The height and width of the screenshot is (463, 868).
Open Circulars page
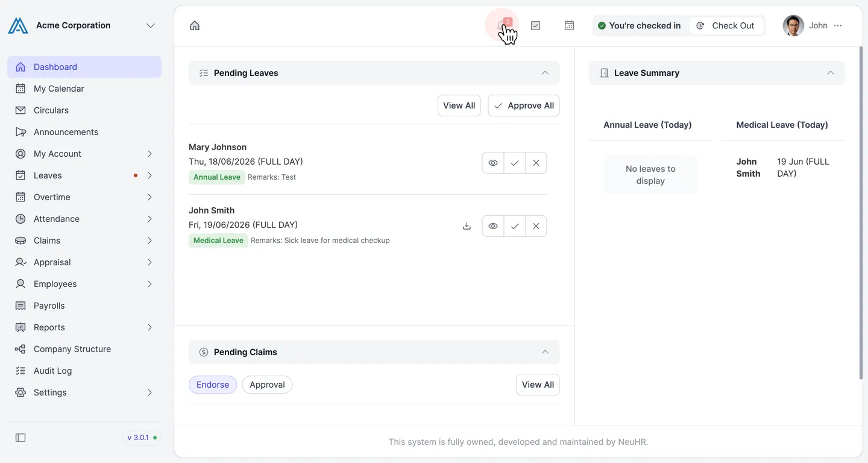tap(84, 110)
